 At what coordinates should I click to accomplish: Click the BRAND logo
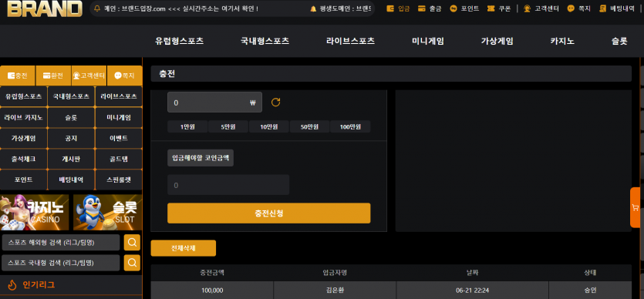coord(45,8)
